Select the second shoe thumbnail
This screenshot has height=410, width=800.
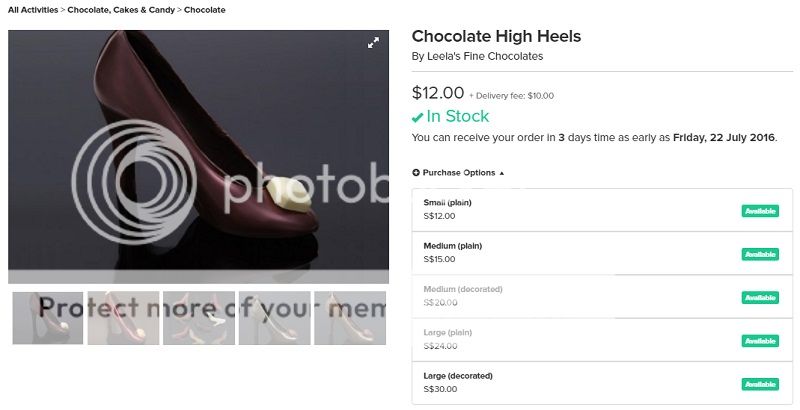(123, 318)
